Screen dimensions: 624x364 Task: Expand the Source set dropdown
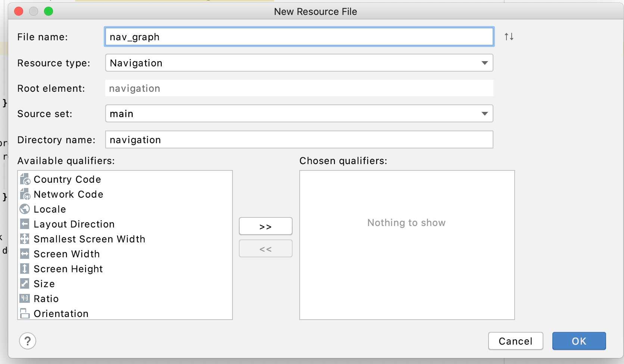485,114
